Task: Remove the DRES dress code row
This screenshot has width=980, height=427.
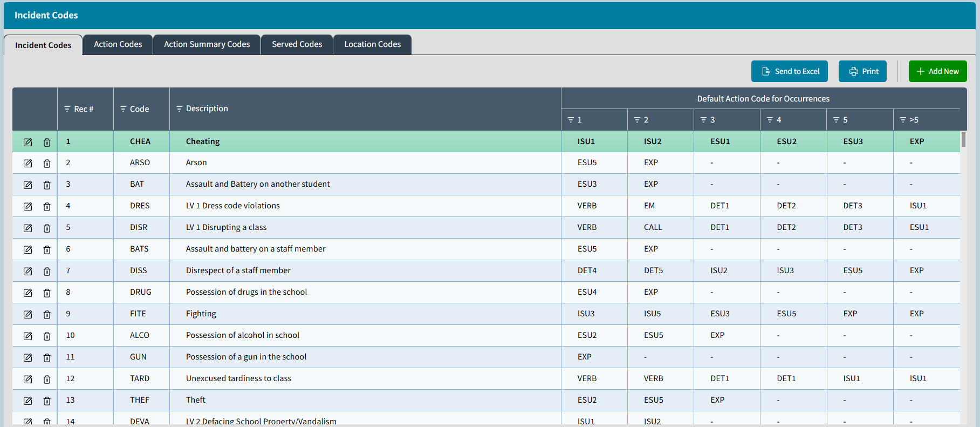Action: (47, 206)
